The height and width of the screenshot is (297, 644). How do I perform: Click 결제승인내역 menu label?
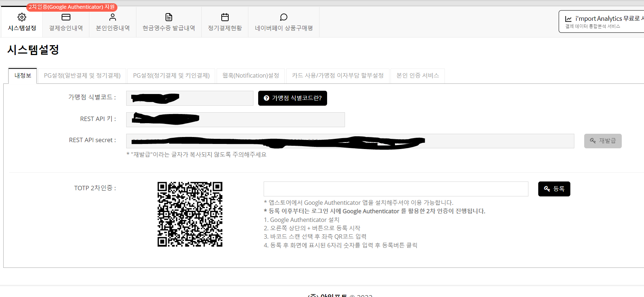(66, 28)
